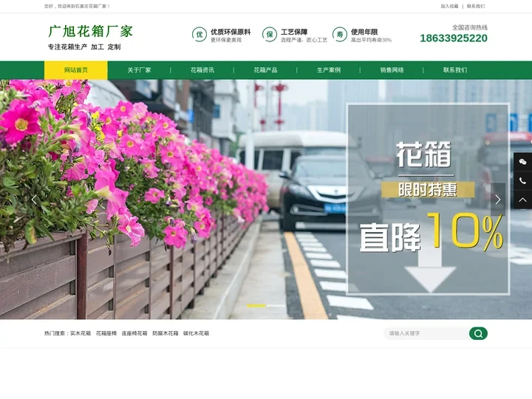Click the 优质环保原料 heading text

click(231, 32)
